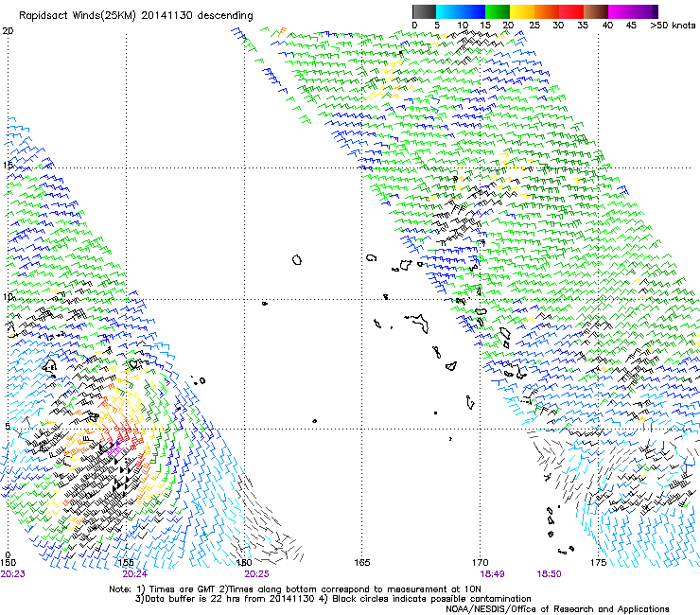Click the cyan-blue 5-15 knots legend segment

[x=461, y=11]
